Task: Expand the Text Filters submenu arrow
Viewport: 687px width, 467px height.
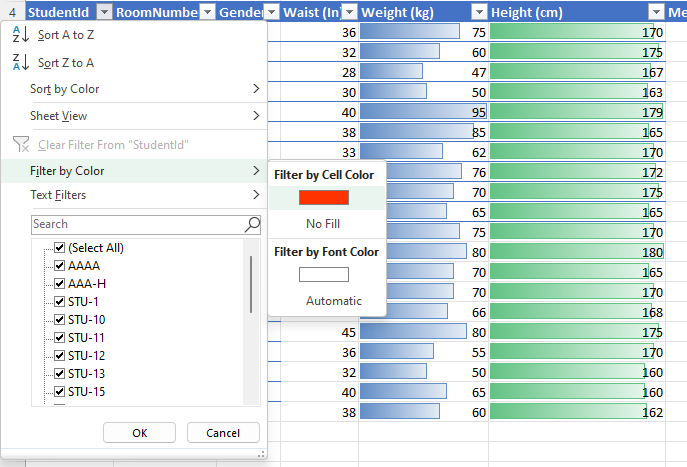Action: click(x=256, y=195)
